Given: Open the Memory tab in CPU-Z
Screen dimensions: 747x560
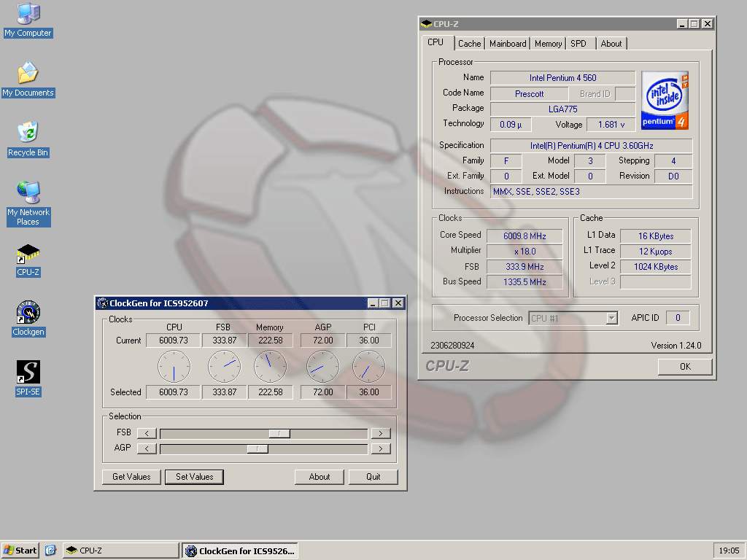Looking at the screenshot, I should [x=548, y=44].
